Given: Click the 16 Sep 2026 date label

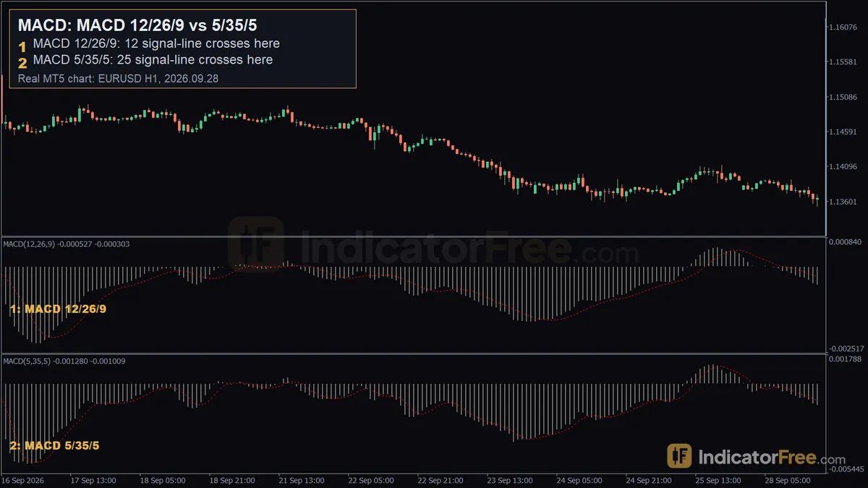Looking at the screenshot, I should (23, 481).
